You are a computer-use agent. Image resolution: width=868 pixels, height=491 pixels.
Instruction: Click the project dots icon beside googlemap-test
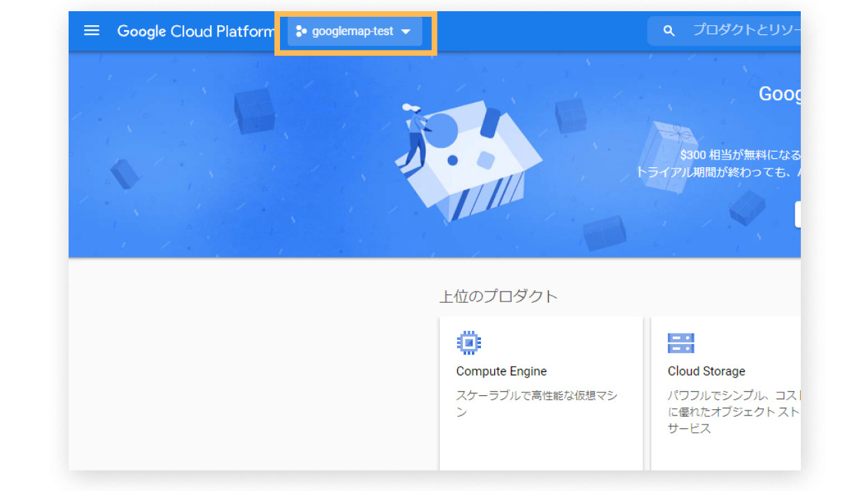301,31
